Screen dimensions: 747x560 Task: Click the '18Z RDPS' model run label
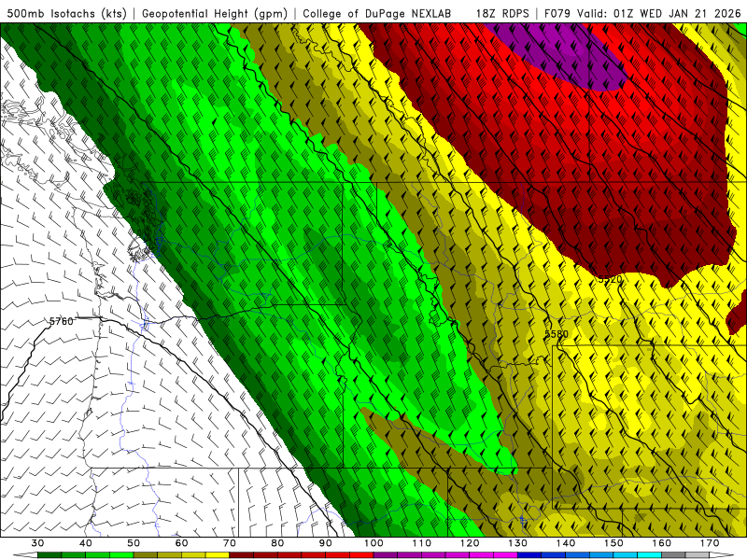(x=502, y=13)
